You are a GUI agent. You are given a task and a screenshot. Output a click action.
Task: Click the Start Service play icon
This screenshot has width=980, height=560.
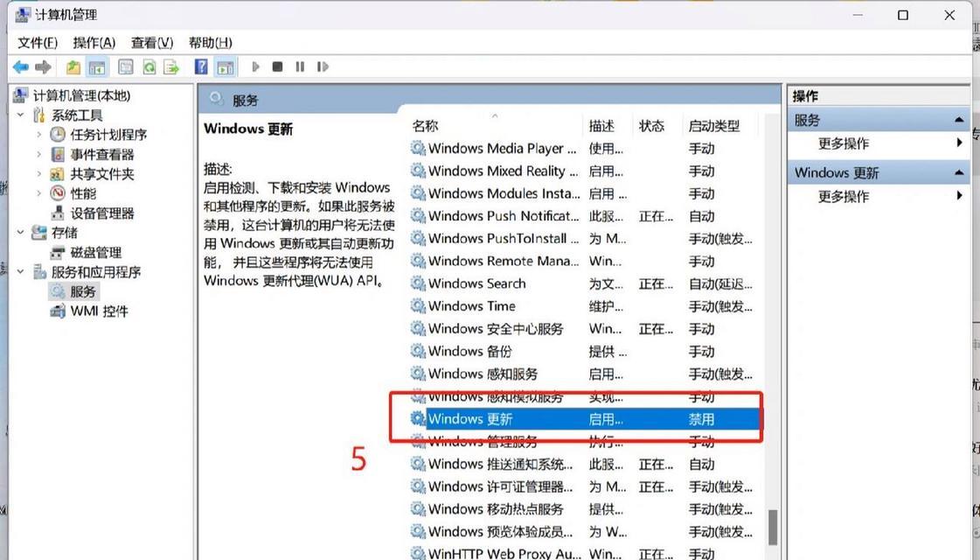tap(255, 66)
